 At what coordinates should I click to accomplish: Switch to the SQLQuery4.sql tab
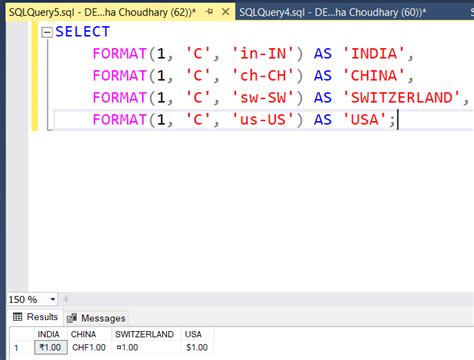[x=333, y=12]
